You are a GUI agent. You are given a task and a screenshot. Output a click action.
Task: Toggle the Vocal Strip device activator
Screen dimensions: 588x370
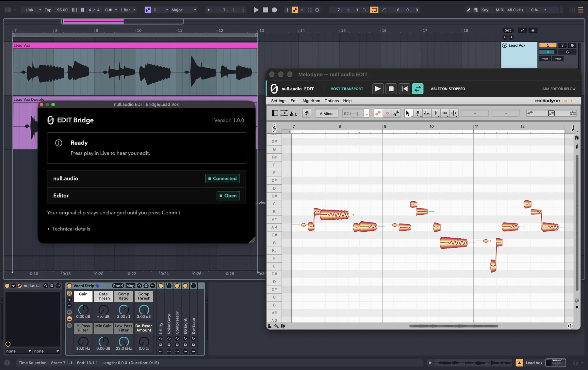(69, 286)
